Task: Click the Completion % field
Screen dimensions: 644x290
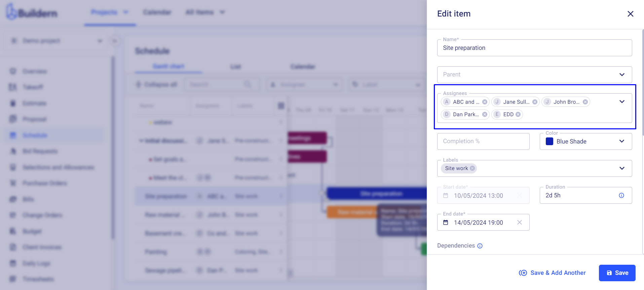Action: (483, 141)
